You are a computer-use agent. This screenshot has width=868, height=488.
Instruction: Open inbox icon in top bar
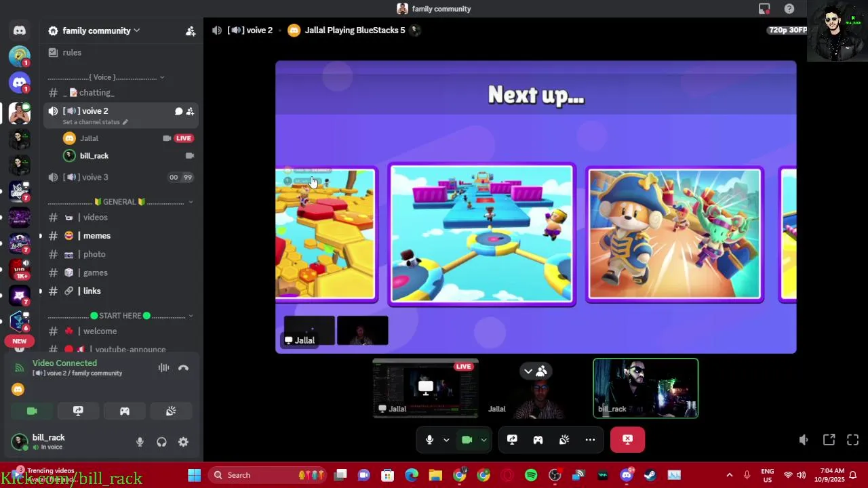click(764, 9)
